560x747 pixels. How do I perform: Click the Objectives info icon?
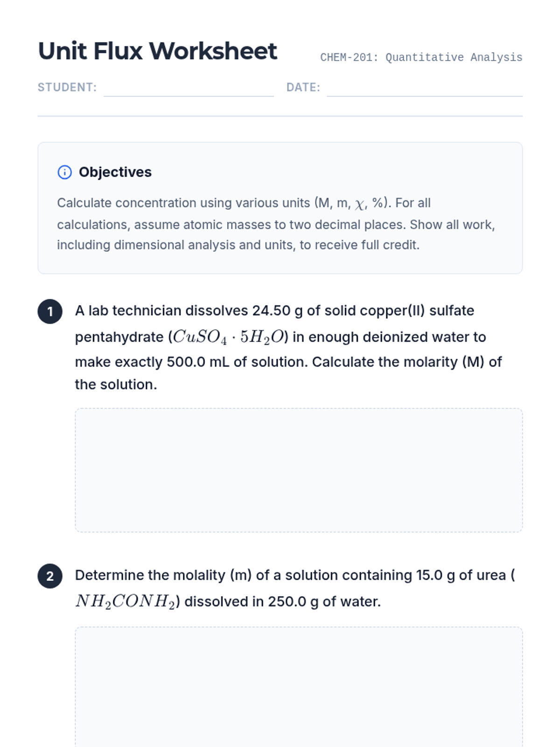(x=64, y=172)
